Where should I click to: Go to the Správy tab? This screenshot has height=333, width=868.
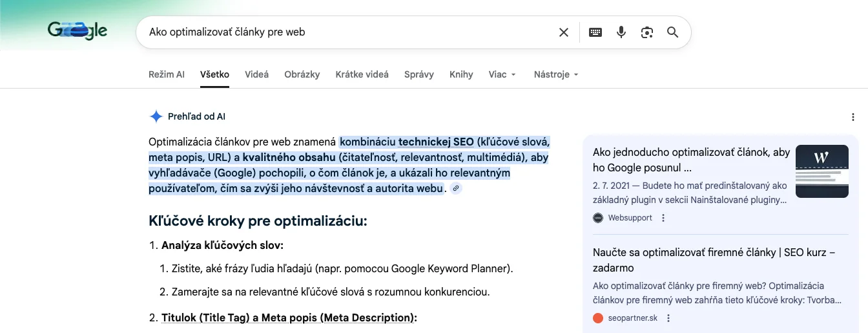tap(419, 74)
